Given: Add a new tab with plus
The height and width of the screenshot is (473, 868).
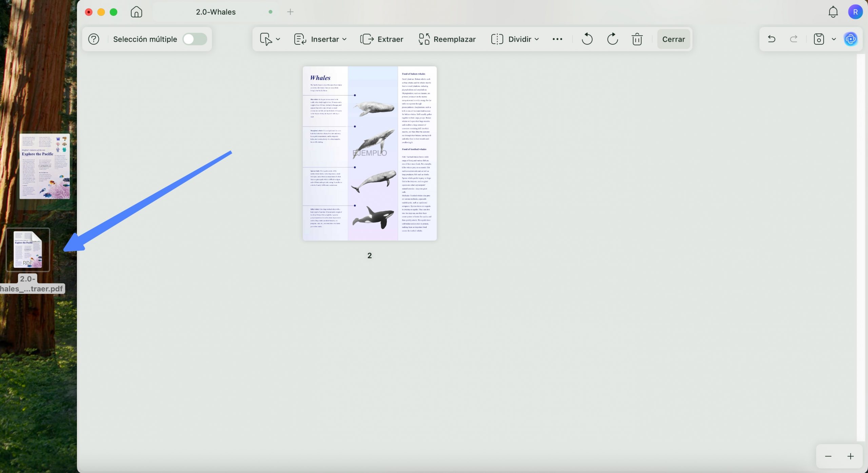Looking at the screenshot, I should 290,12.
